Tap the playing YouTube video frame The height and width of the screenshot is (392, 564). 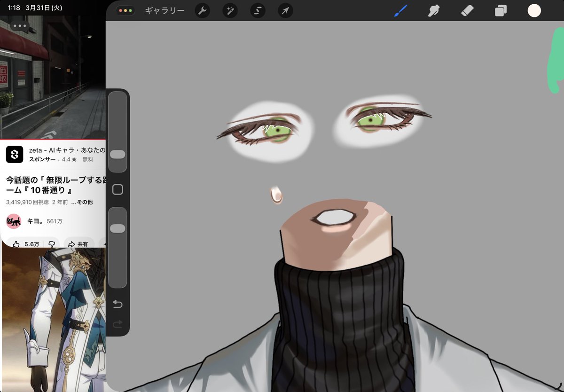pos(53,78)
